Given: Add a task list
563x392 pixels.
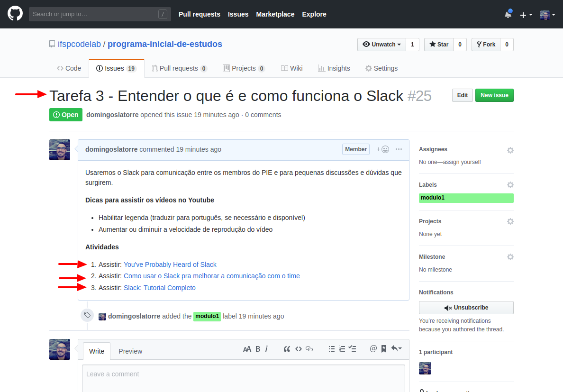Looking at the screenshot, I should [353, 349].
